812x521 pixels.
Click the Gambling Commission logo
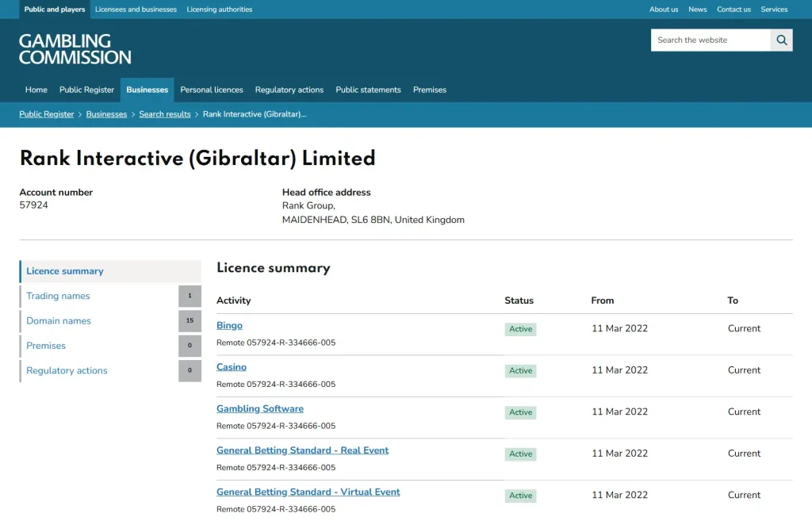[75, 49]
